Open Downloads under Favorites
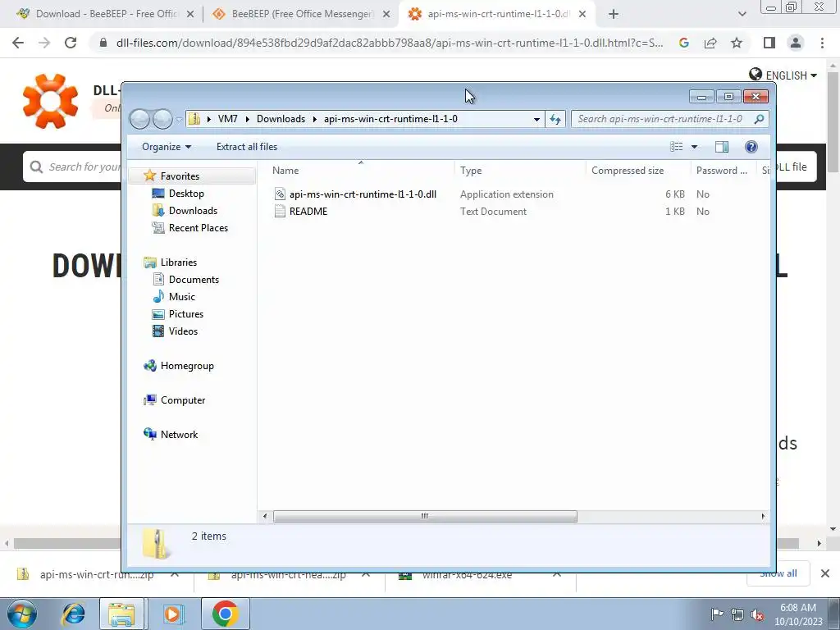This screenshot has width=840, height=630. (x=193, y=211)
